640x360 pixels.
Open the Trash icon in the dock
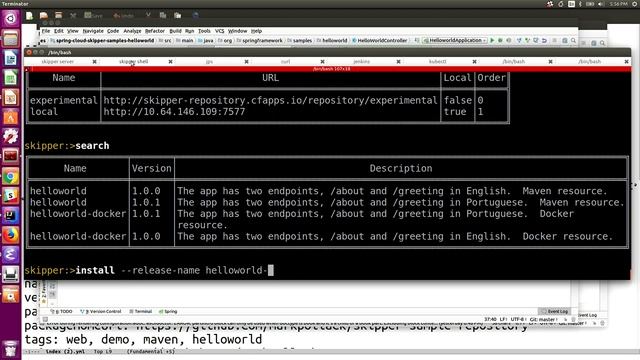click(10, 349)
